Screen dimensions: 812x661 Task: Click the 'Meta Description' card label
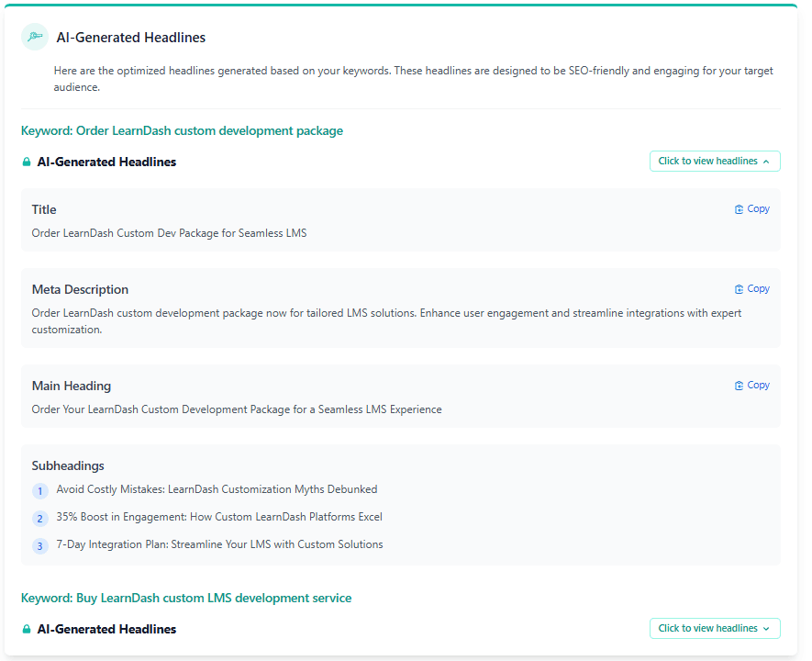click(x=80, y=289)
